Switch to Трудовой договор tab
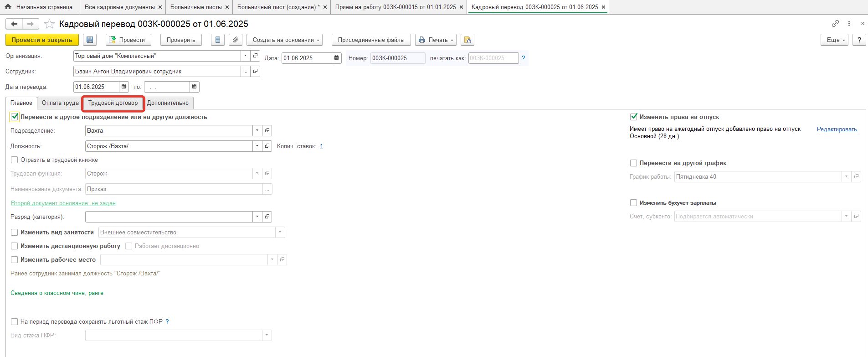Image resolution: width=868 pixels, height=357 pixels. coord(113,103)
